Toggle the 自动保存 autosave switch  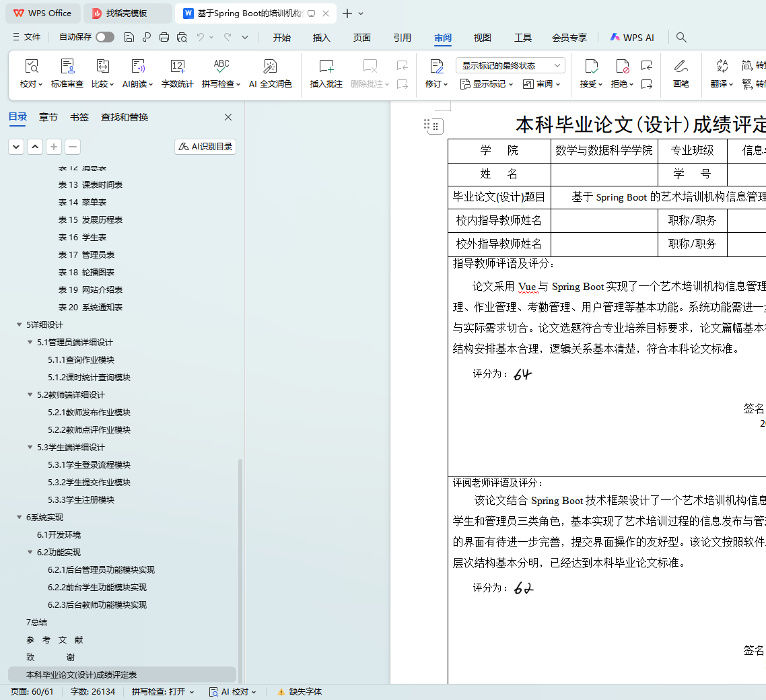(x=104, y=38)
